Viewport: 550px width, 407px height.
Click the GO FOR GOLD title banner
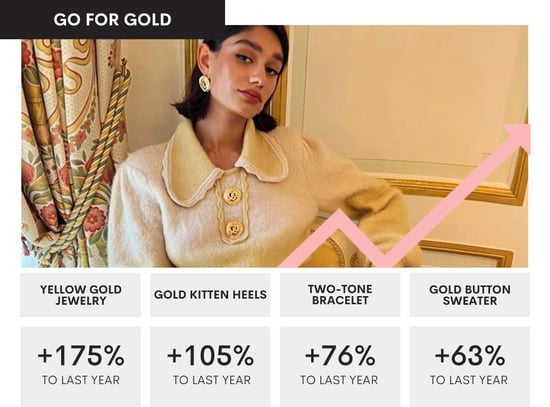point(112,19)
